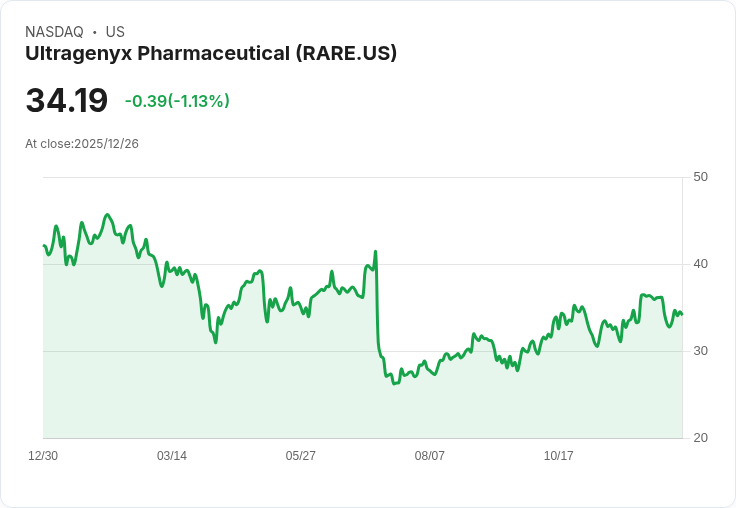Click the 08/07 date on the time axis
The height and width of the screenshot is (508, 736).
430,456
